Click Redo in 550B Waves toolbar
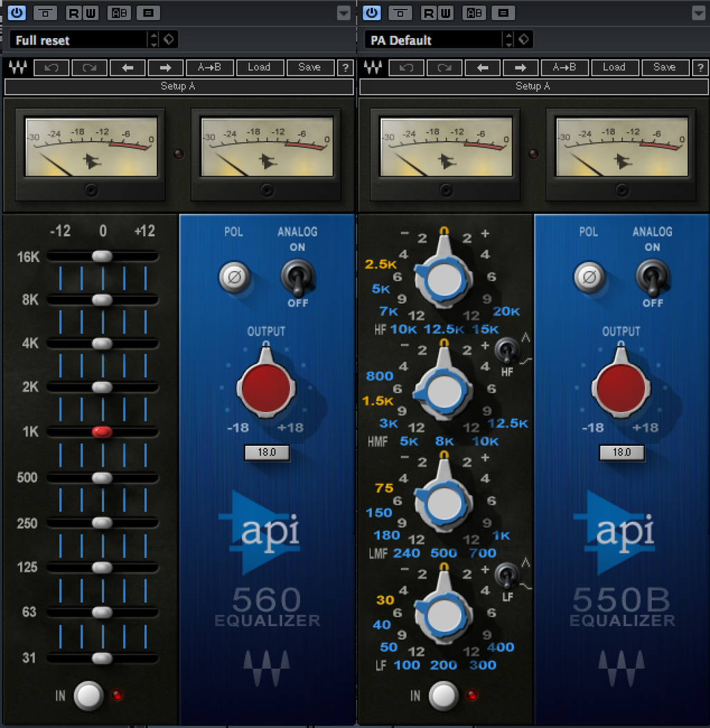 (444, 68)
